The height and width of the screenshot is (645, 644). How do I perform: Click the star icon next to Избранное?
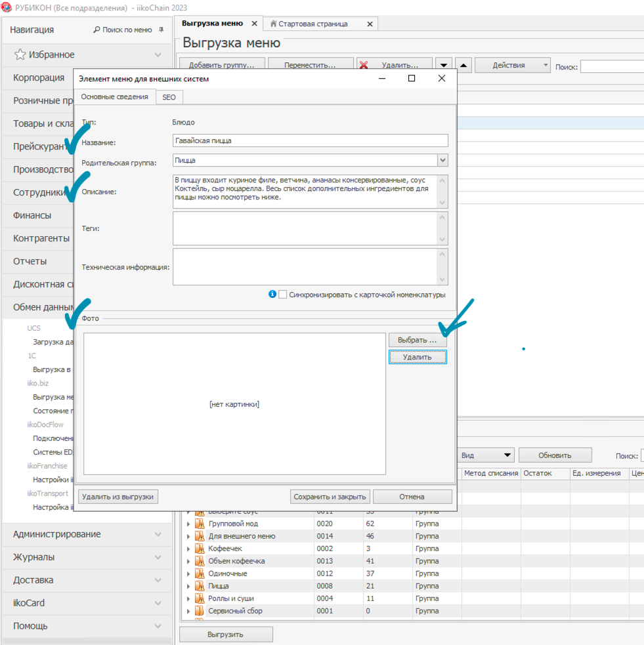click(20, 54)
